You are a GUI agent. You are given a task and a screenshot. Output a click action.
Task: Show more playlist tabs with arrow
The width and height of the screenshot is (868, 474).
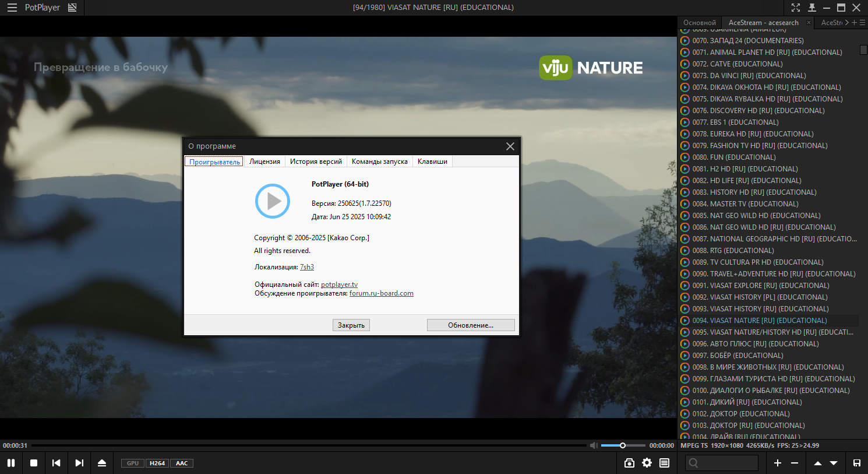[846, 23]
